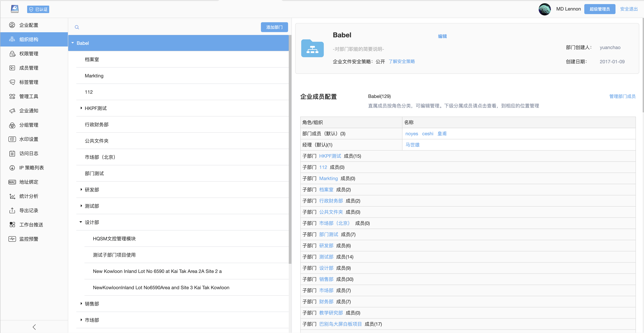Collapse sidebar with left chevron icon

point(34,327)
